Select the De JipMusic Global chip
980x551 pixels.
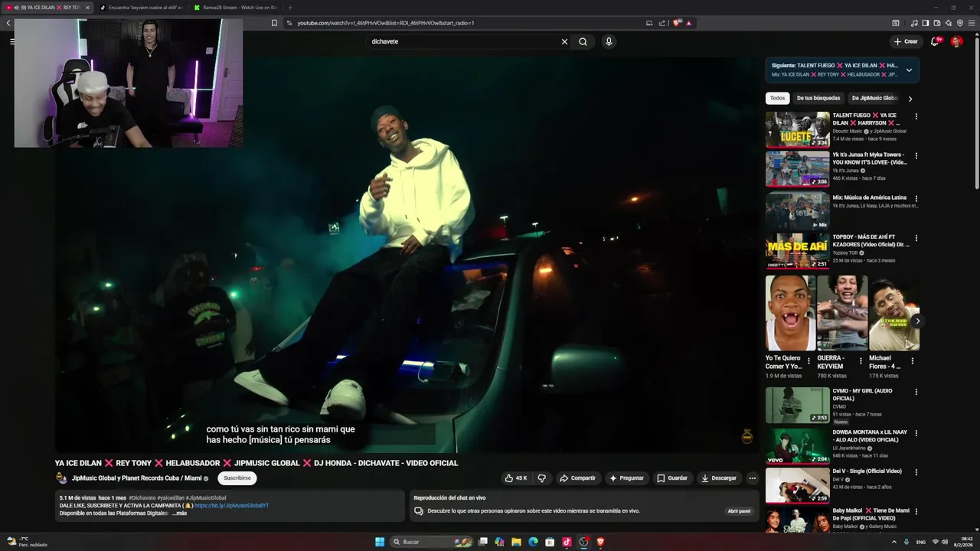pos(874,98)
